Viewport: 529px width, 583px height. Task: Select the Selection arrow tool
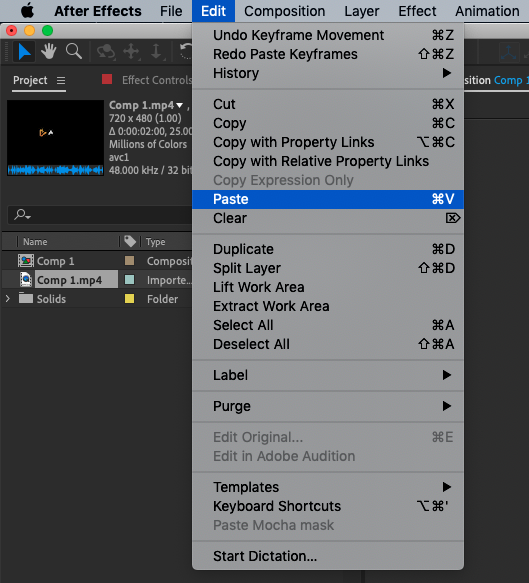tap(24, 52)
